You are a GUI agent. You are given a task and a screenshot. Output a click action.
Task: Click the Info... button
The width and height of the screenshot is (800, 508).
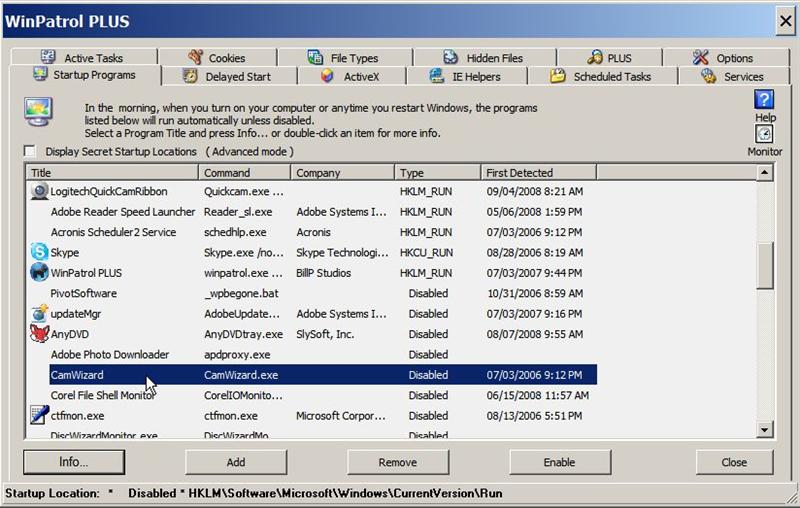(74, 462)
